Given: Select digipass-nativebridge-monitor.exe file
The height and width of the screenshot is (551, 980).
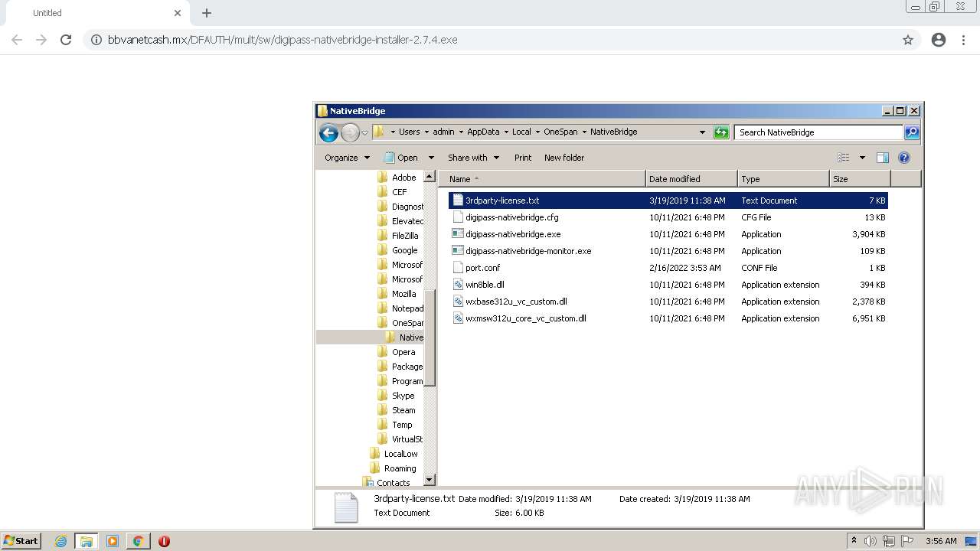Looking at the screenshot, I should [668, 251].
